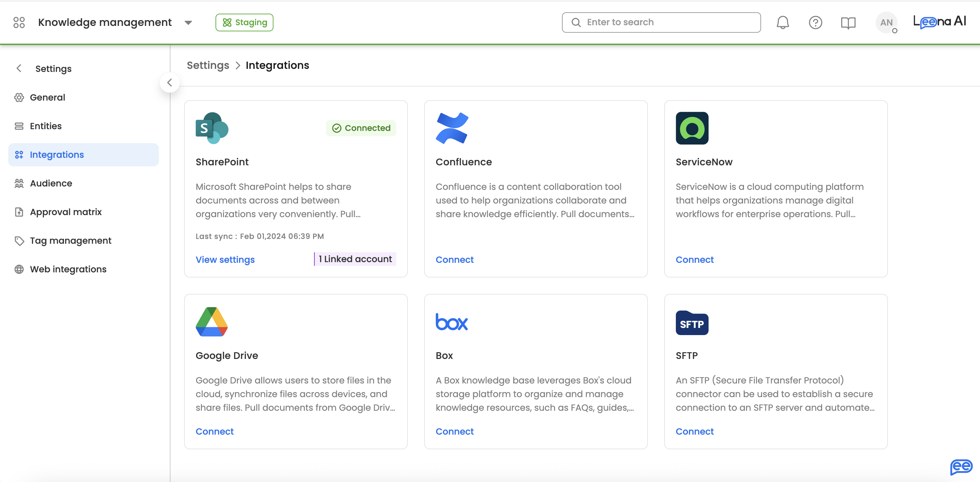The width and height of the screenshot is (980, 482).
Task: Click the SharePoint logo icon
Action: [212, 128]
